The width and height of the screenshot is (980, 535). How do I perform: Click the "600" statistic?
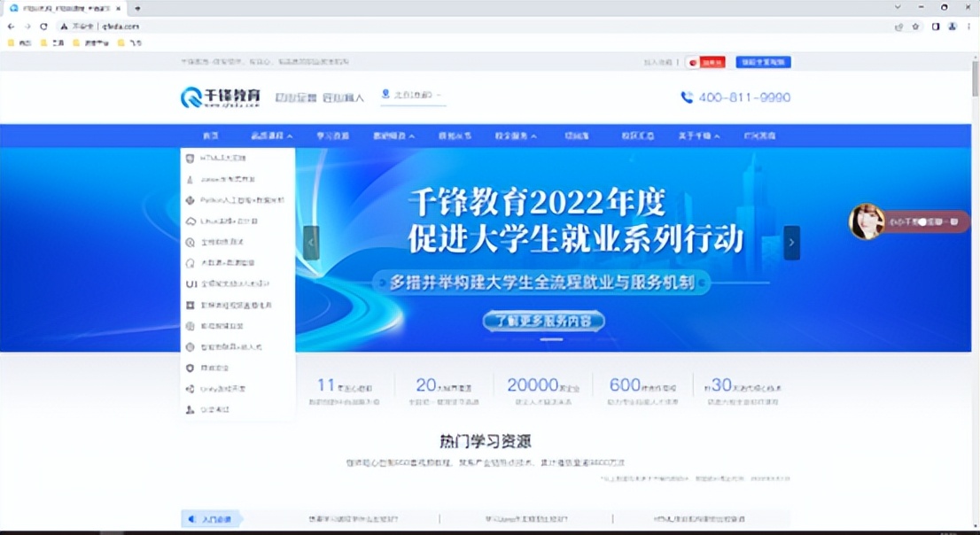click(x=625, y=385)
